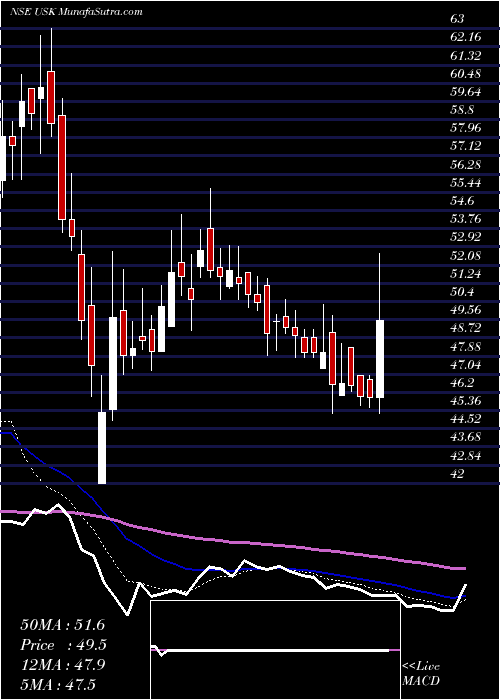
Task: Click the 60.48 price axis label
Action: pyautogui.click(x=466, y=74)
